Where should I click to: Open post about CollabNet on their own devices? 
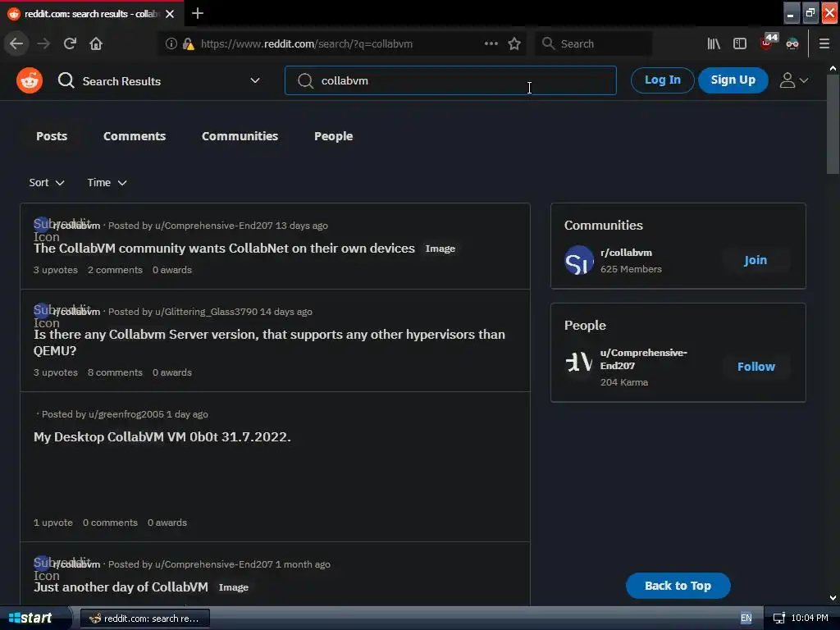click(224, 249)
